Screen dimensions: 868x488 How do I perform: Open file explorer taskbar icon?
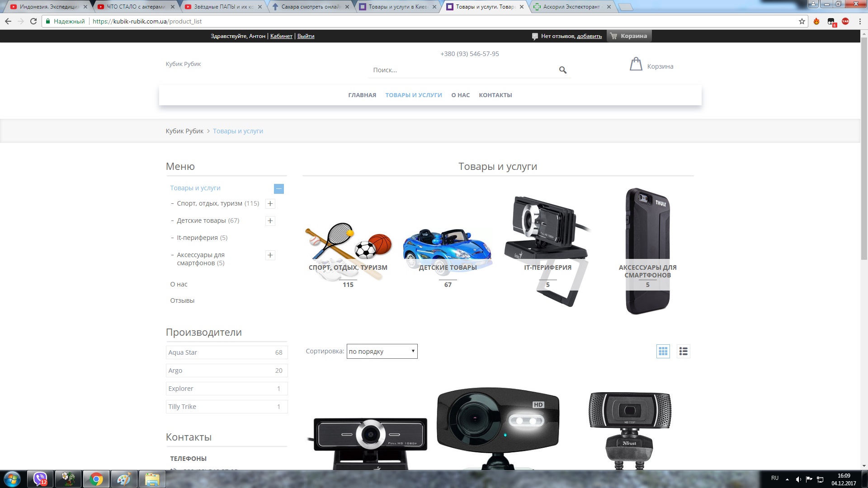pyautogui.click(x=152, y=479)
